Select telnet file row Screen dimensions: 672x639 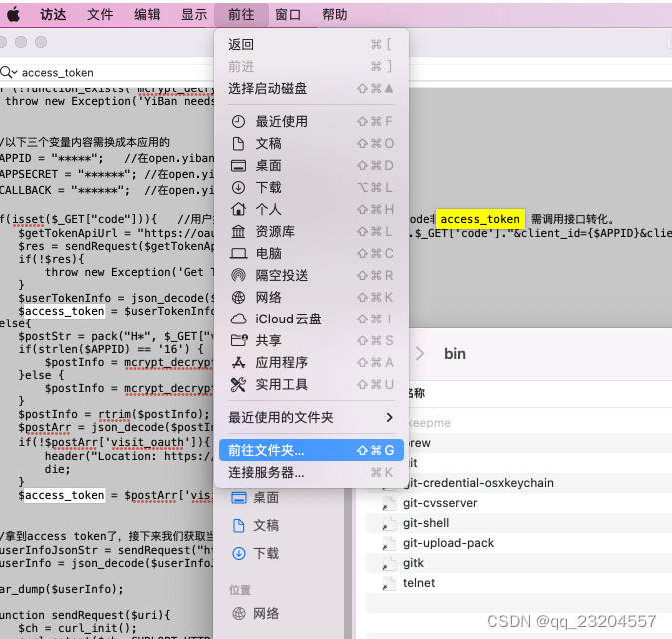pyautogui.click(x=519, y=583)
